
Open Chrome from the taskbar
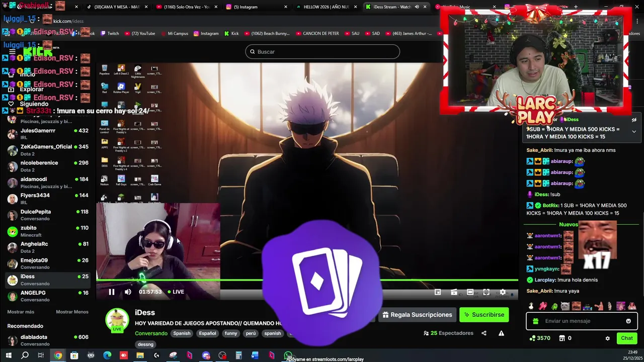tap(58, 355)
